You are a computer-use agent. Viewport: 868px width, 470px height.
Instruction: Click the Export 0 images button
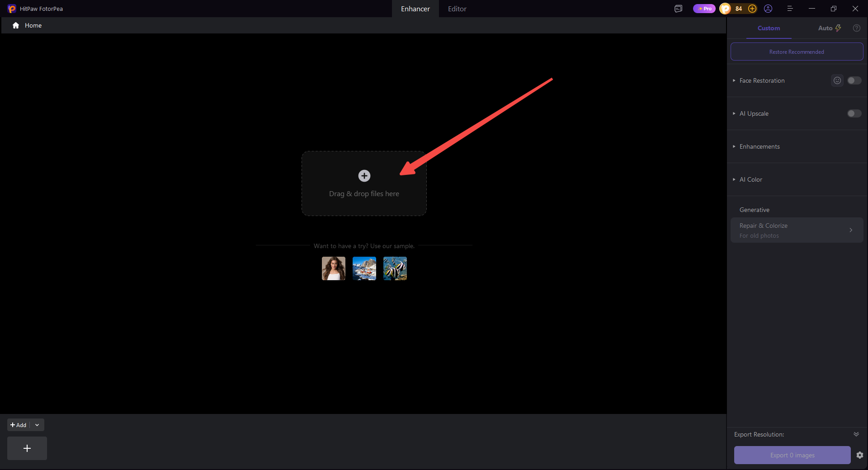(x=793, y=455)
